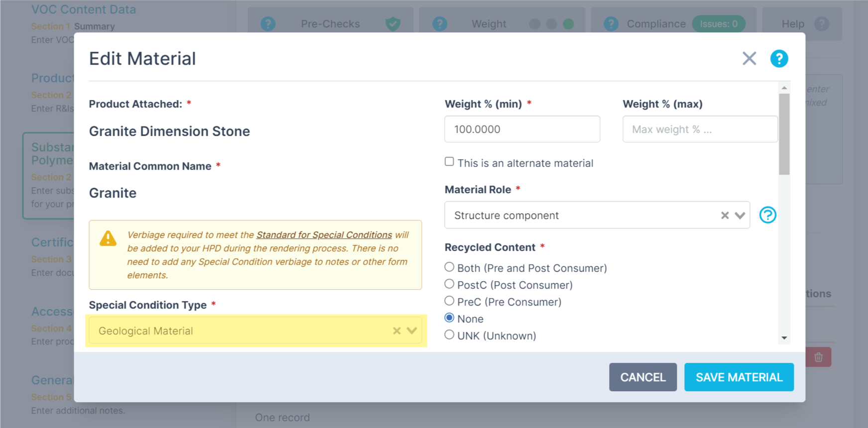Select 'Both (Pre and Post Consumer)' option
Viewport: 868px width, 428px height.
(x=449, y=267)
